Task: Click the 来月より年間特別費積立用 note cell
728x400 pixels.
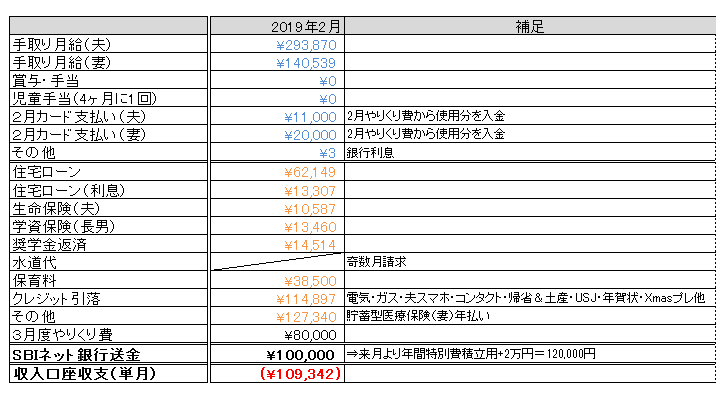Action: tap(530, 355)
